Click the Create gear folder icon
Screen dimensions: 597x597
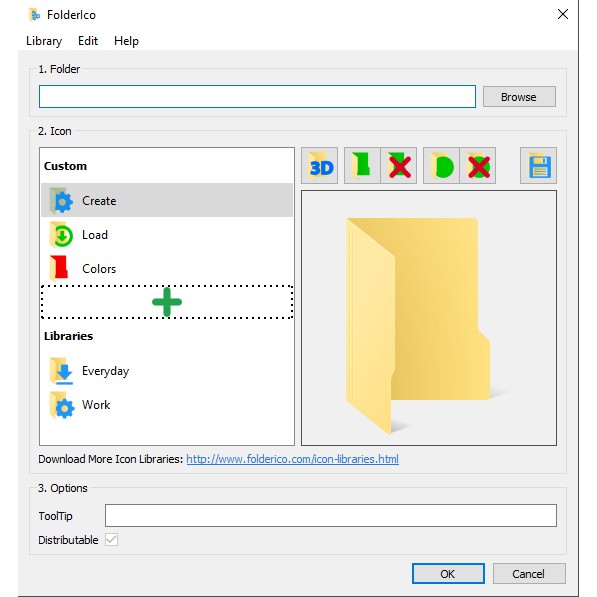pos(61,200)
